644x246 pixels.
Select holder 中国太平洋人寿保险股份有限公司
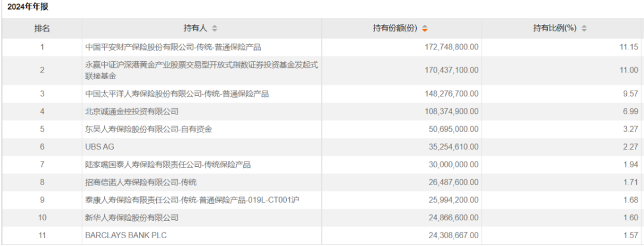click(177, 94)
